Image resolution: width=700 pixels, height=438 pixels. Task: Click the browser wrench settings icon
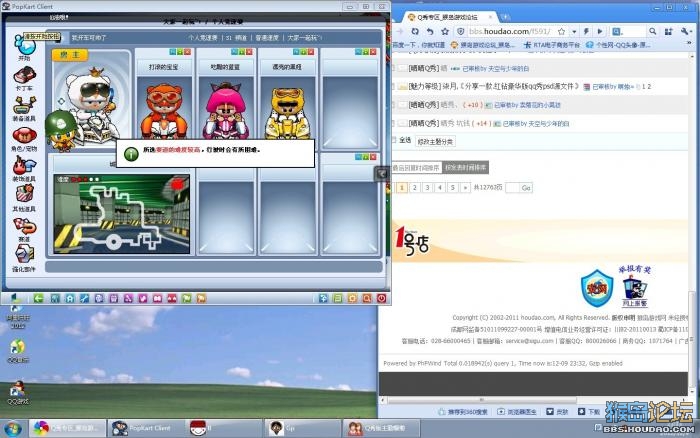(685, 31)
